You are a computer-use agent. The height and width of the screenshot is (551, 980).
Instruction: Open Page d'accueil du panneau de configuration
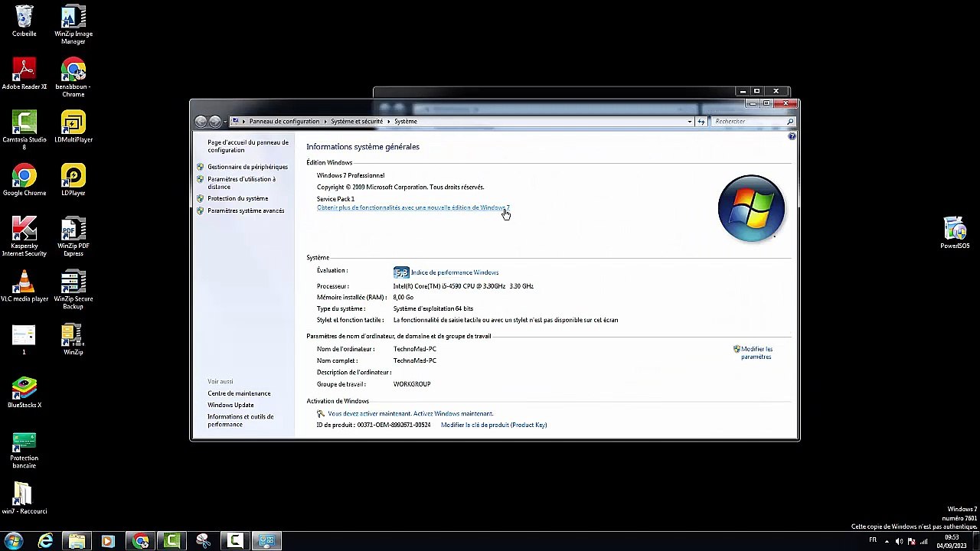coord(248,146)
